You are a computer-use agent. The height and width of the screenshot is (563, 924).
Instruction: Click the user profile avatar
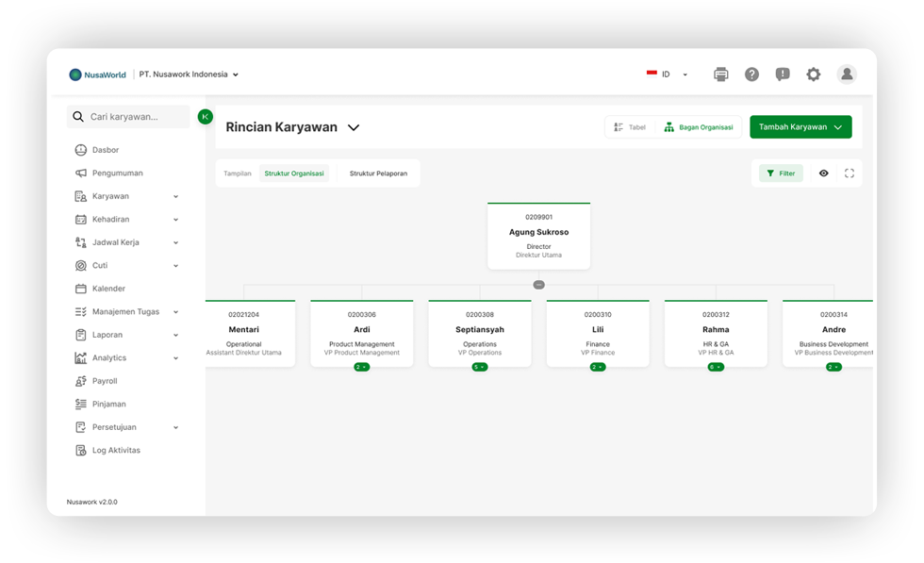pos(847,75)
